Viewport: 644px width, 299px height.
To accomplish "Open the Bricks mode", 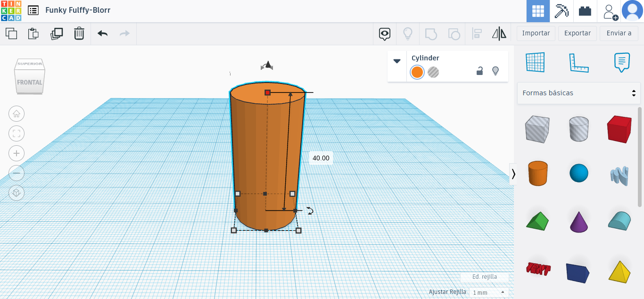I will 585,11.
